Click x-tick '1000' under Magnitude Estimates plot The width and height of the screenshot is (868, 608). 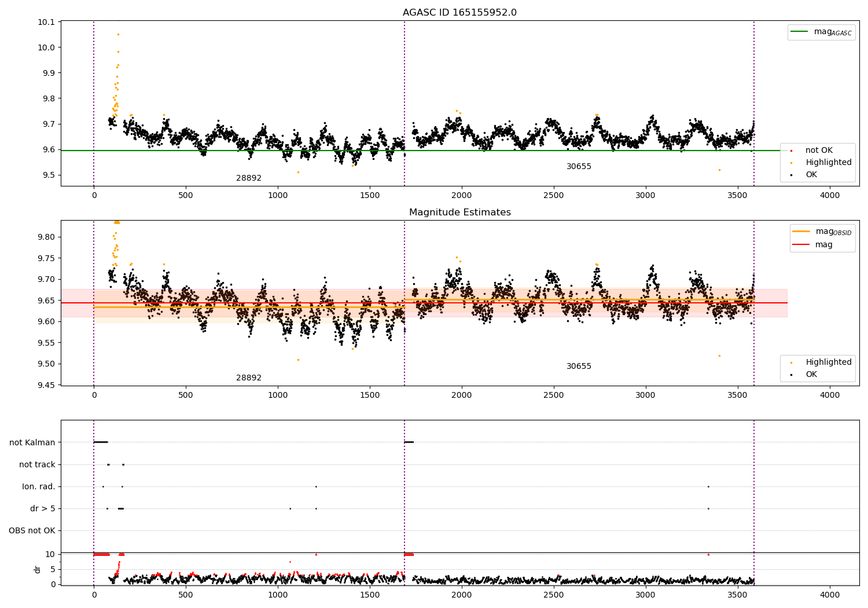coord(278,395)
